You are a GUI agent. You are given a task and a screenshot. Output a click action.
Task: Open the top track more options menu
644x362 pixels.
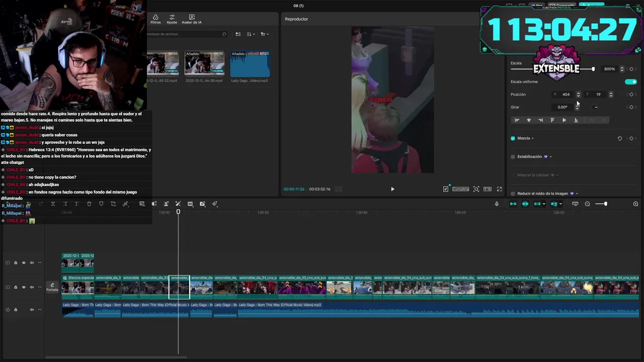pos(40,262)
